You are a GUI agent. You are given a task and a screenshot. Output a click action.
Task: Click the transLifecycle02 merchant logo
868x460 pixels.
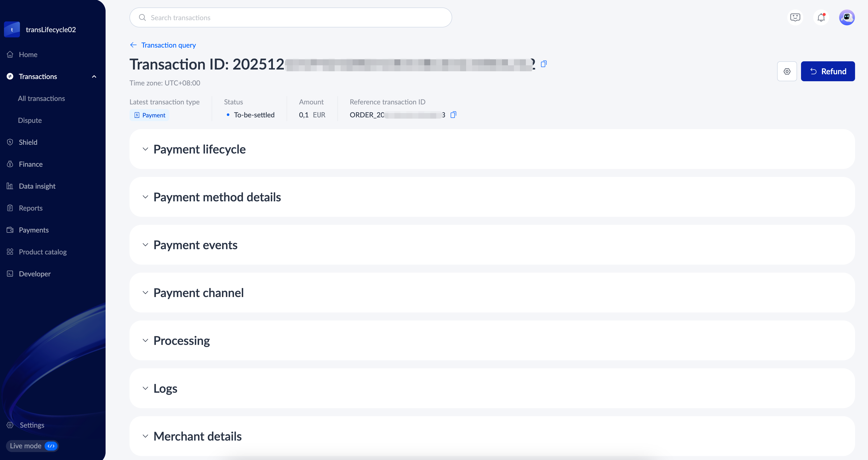pos(12,30)
